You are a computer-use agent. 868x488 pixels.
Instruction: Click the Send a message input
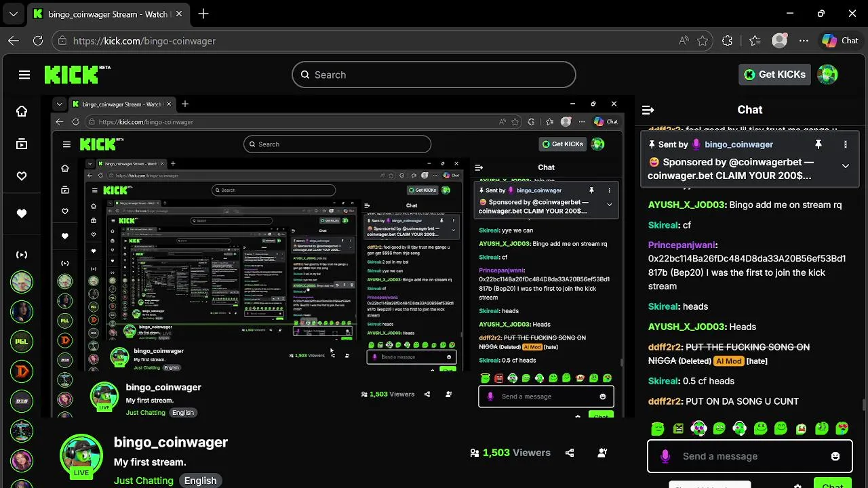click(x=749, y=456)
